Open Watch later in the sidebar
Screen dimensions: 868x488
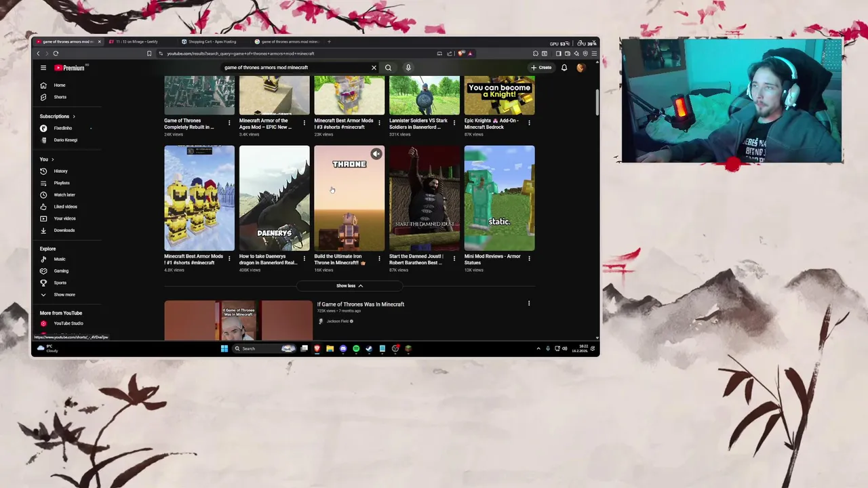[64, 195]
